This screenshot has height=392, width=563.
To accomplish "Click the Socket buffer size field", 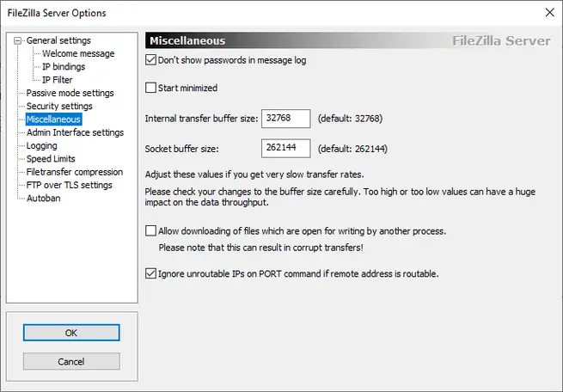I will (286, 148).
